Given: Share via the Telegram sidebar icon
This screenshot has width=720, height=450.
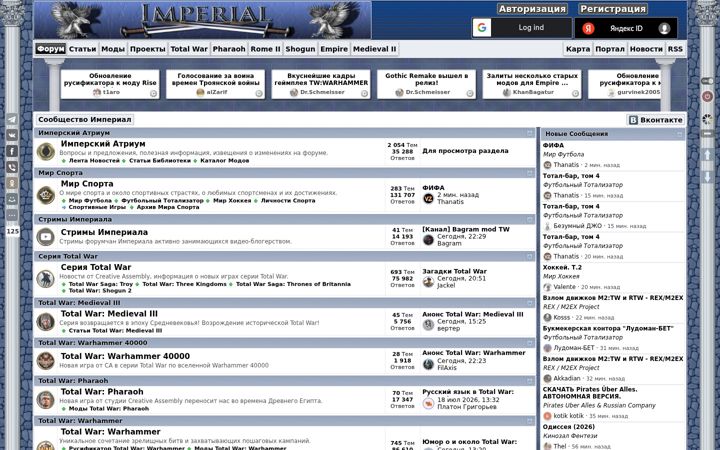Looking at the screenshot, I should point(12,119).
